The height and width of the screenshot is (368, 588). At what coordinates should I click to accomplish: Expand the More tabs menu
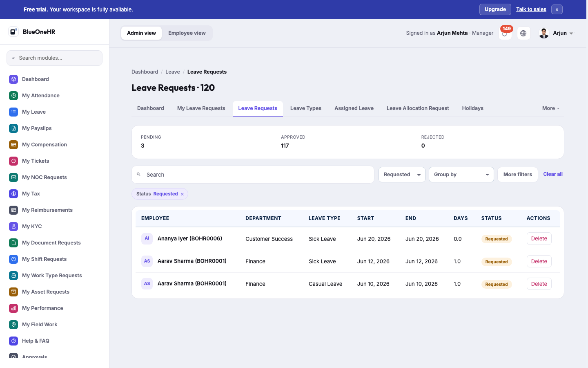coord(551,108)
